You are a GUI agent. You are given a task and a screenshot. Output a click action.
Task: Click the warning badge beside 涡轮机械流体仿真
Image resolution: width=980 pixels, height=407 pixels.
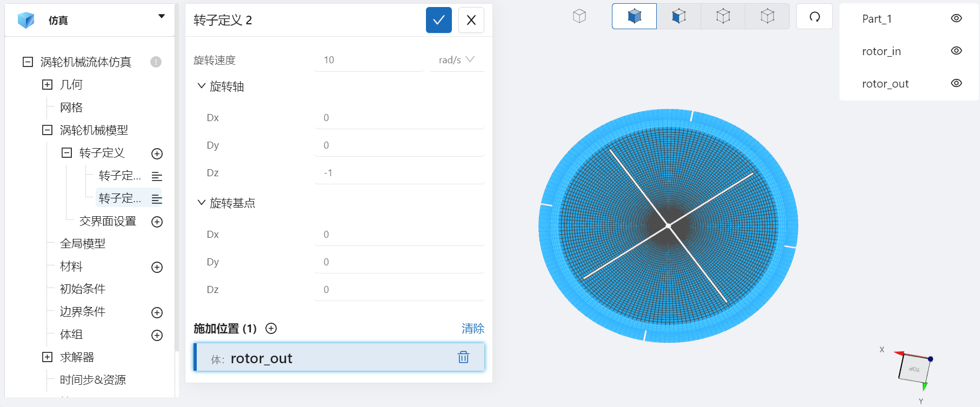pos(156,62)
